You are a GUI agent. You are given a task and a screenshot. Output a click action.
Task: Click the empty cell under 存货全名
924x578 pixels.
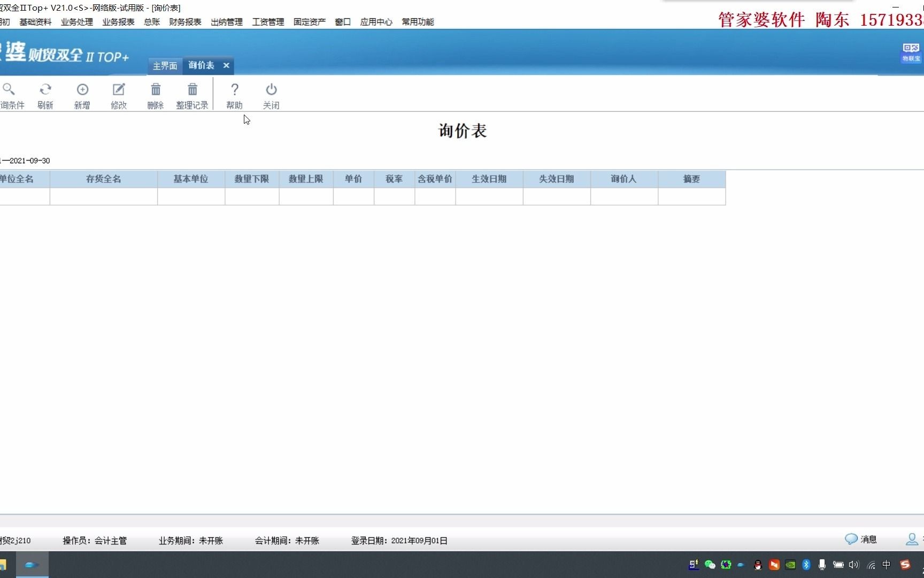104,196
